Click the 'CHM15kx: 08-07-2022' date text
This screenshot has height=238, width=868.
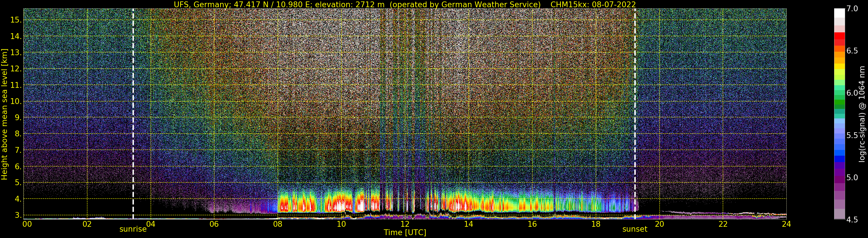(x=593, y=4)
